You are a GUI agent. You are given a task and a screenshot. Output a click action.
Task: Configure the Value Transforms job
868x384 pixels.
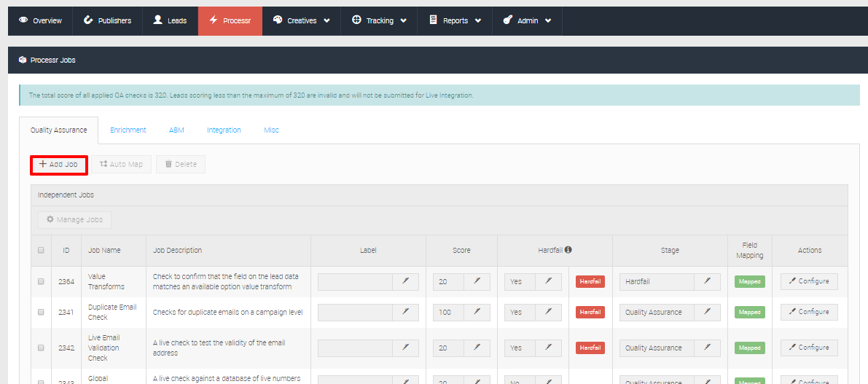pos(808,281)
